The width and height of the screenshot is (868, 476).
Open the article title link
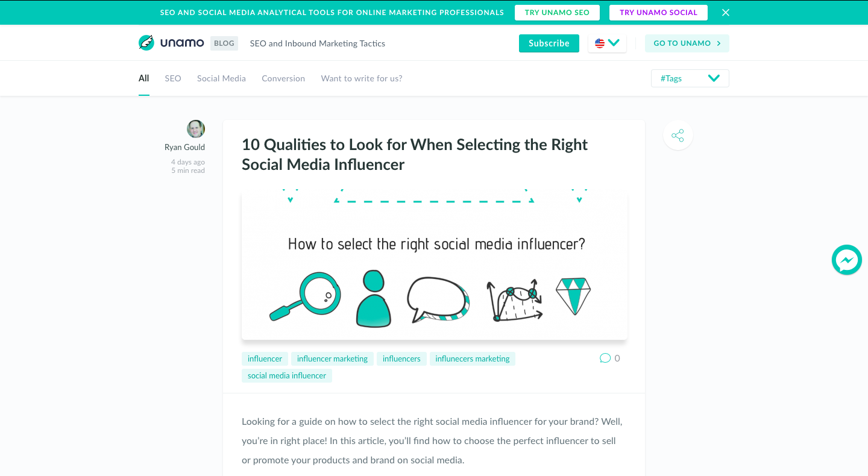point(415,154)
